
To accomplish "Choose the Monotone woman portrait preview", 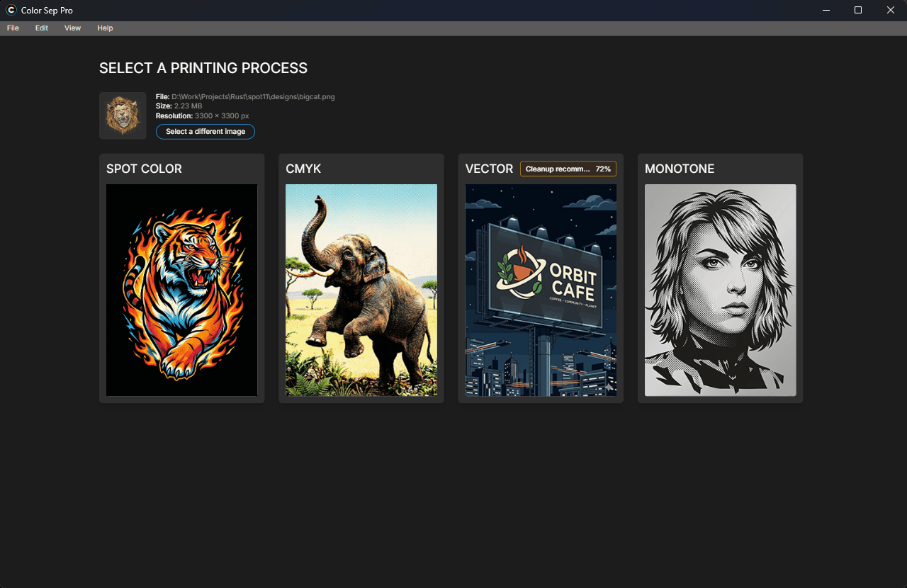I will coord(721,290).
